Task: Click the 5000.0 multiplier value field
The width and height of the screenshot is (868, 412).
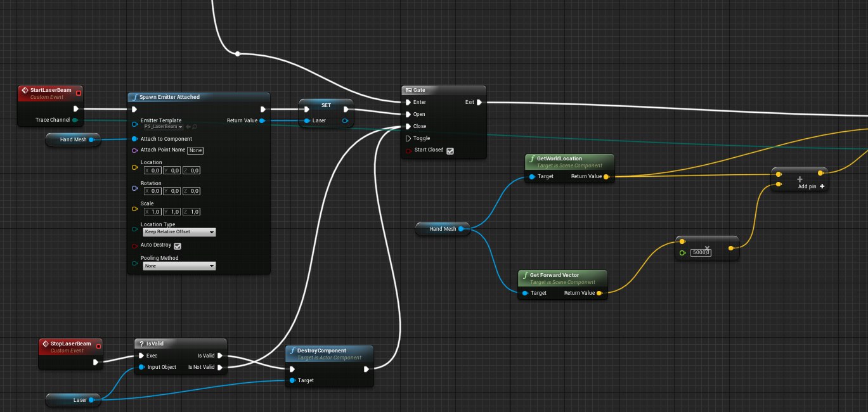Action: tap(700, 252)
